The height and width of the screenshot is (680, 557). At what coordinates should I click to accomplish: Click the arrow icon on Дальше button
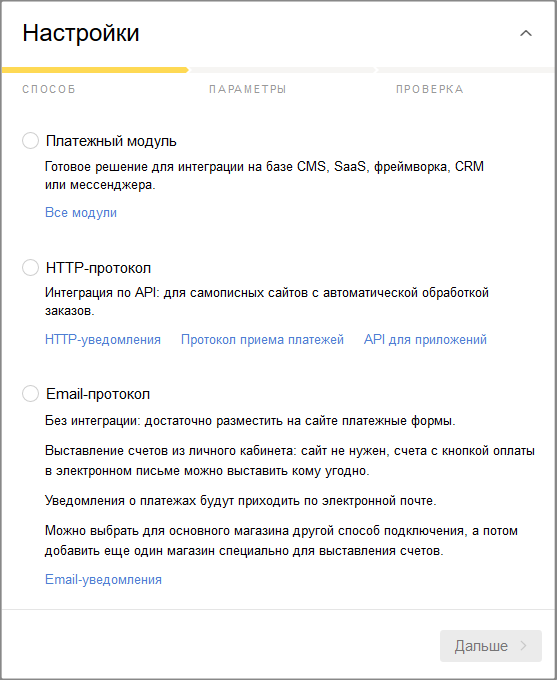(x=524, y=646)
